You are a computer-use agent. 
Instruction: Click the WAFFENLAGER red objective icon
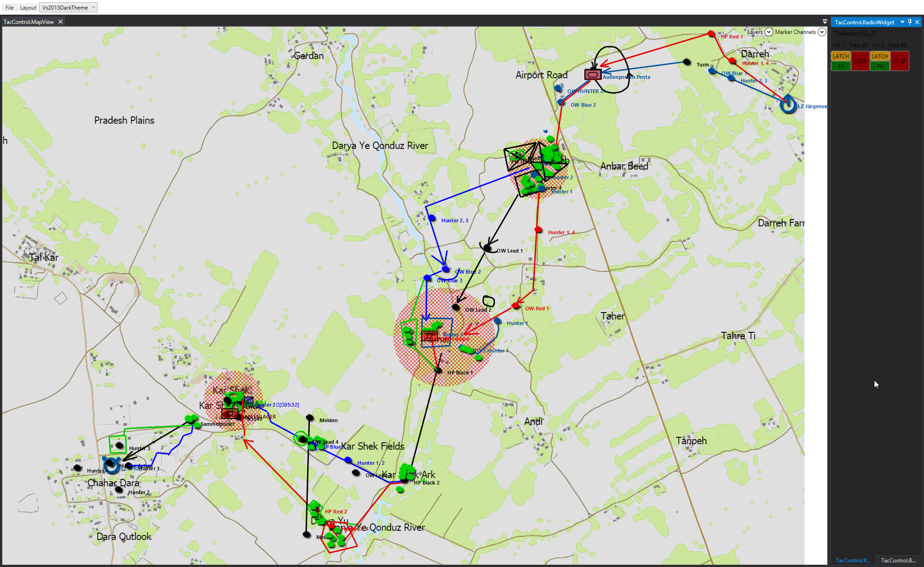click(x=230, y=414)
